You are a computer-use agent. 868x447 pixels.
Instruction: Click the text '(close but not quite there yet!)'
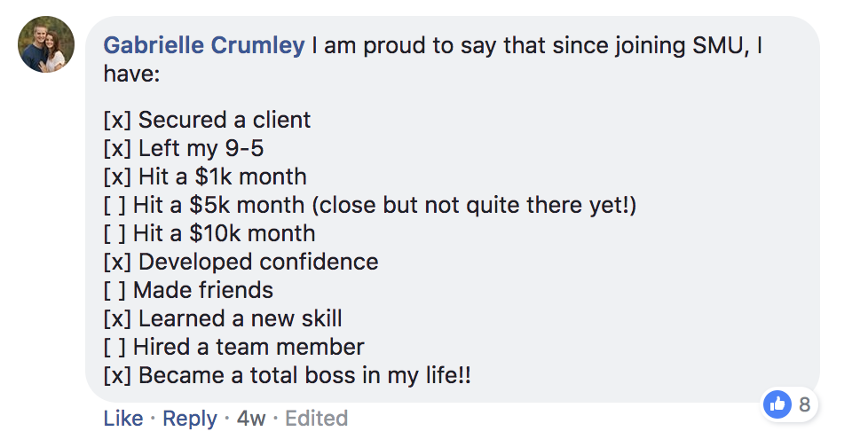pyautogui.click(x=474, y=205)
